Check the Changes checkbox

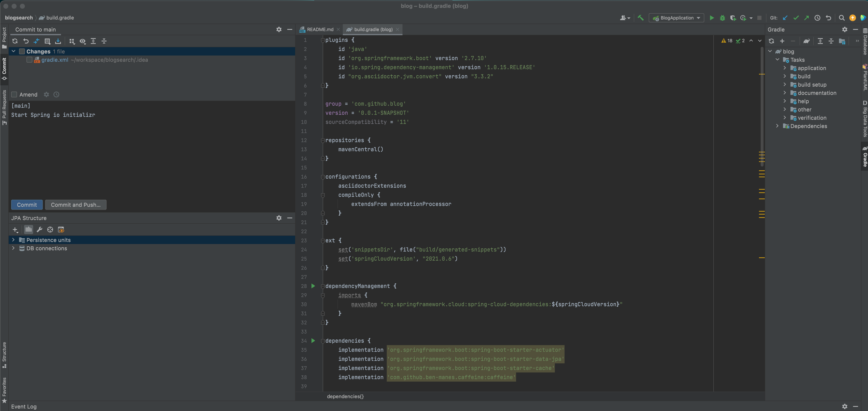pos(22,52)
